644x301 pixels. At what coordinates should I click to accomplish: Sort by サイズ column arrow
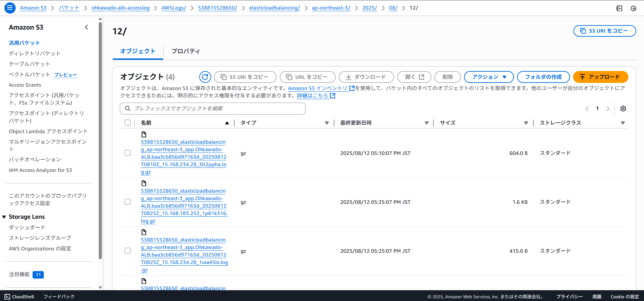526,123
